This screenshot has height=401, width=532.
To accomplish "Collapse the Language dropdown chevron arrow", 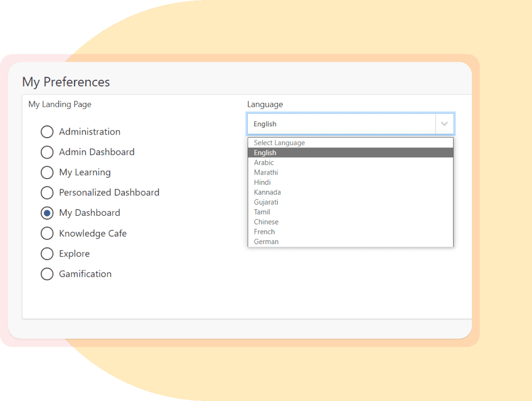I will click(x=444, y=124).
